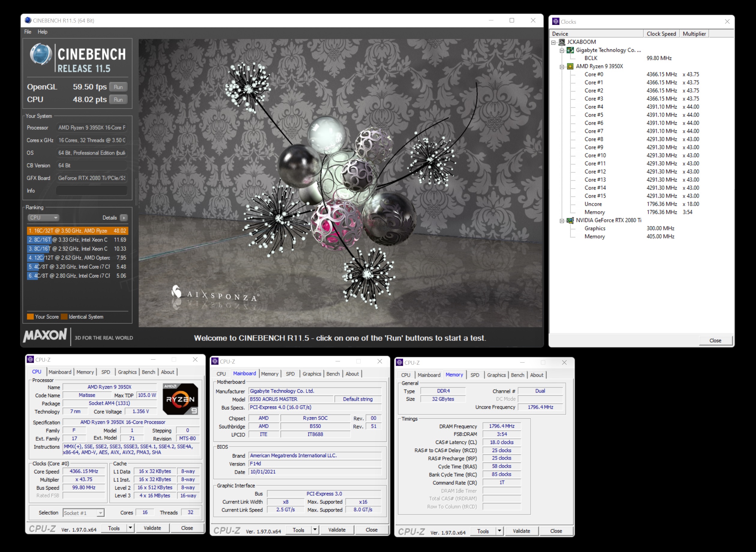Collapse the JCKABOOM tree node
The image size is (756, 552).
[553, 42]
